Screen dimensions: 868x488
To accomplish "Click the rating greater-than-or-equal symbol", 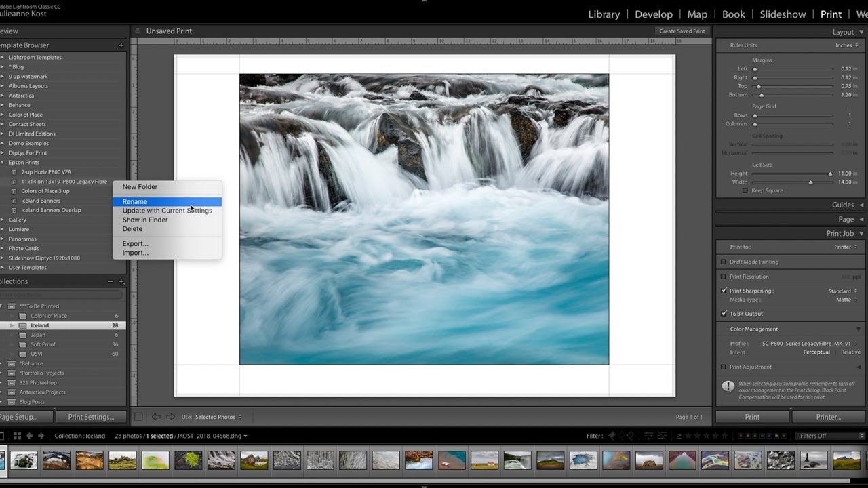I will click(679, 436).
